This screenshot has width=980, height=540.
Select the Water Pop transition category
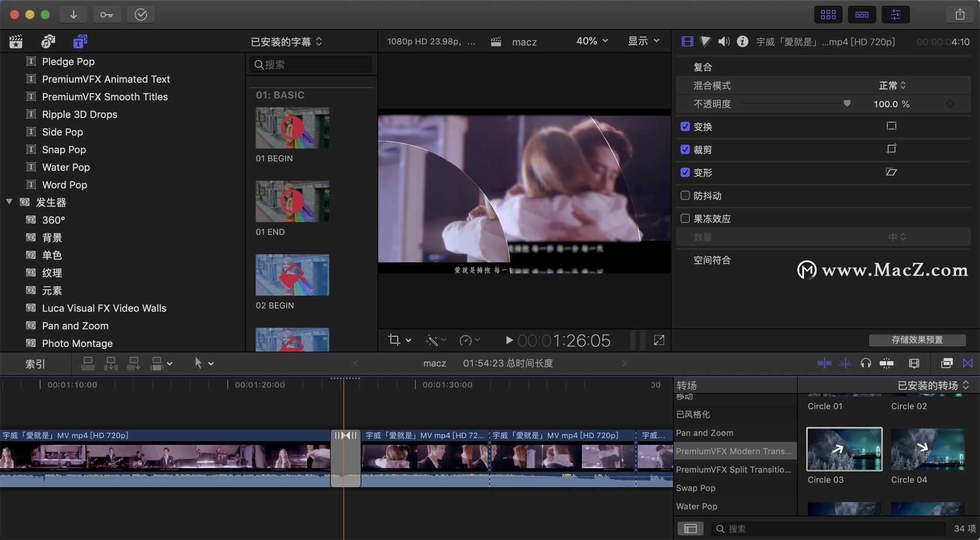[735, 506]
